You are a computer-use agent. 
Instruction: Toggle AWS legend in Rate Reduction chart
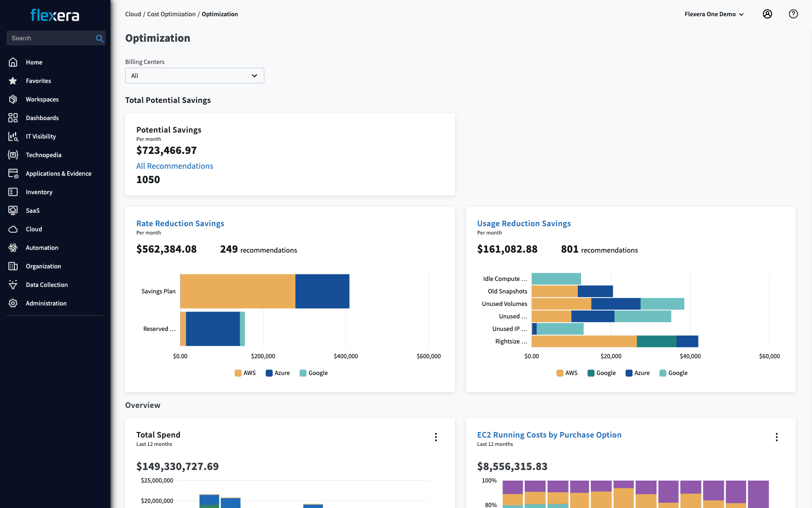point(245,373)
